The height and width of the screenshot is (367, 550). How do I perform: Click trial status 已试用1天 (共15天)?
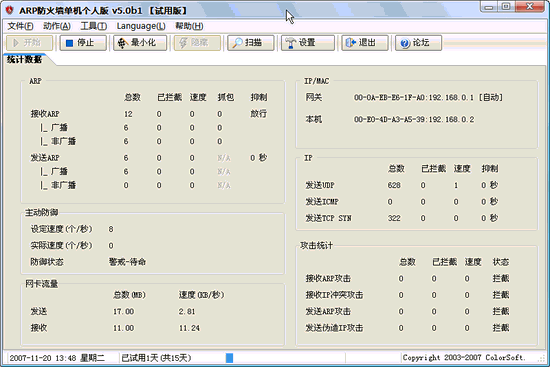pos(156,358)
